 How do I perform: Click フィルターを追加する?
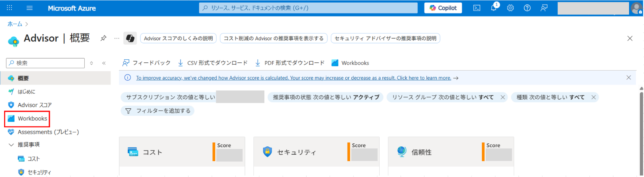(157, 111)
